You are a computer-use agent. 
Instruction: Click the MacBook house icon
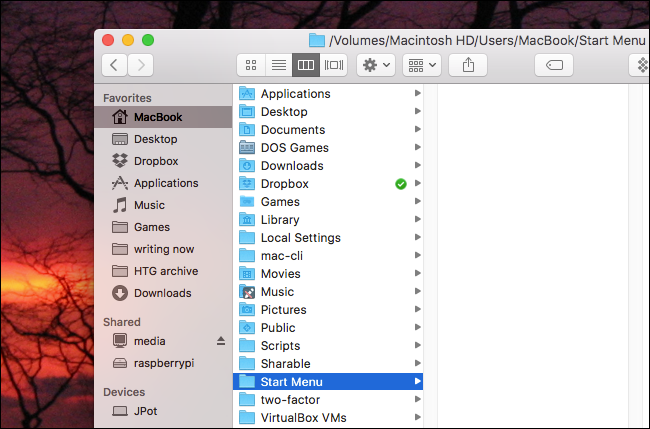pos(120,116)
